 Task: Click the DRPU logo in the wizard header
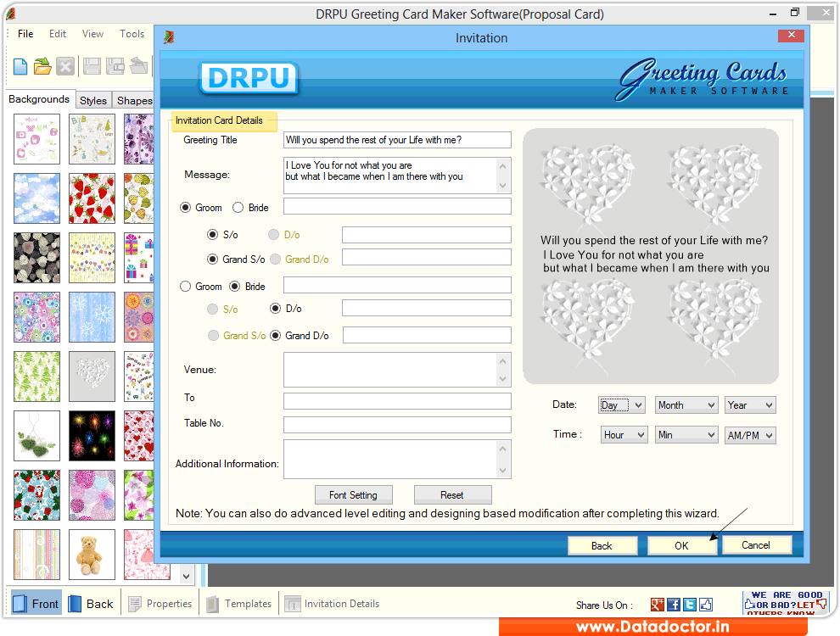point(249,78)
